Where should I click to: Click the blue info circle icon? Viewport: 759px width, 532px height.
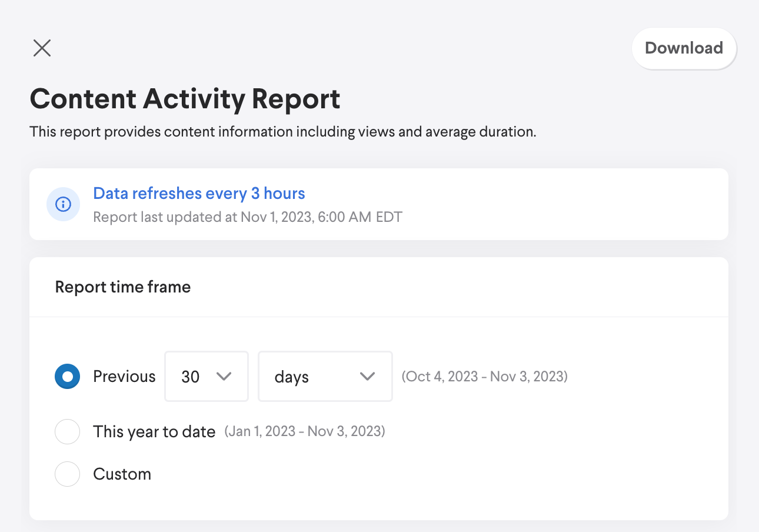pyautogui.click(x=63, y=204)
